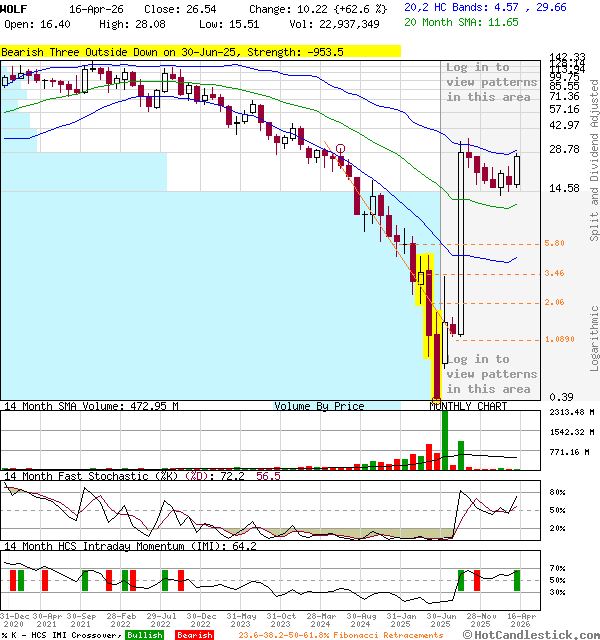Click the 1.0890 Fibonacci level label
Screen dimensions: 600x640
pyautogui.click(x=559, y=339)
